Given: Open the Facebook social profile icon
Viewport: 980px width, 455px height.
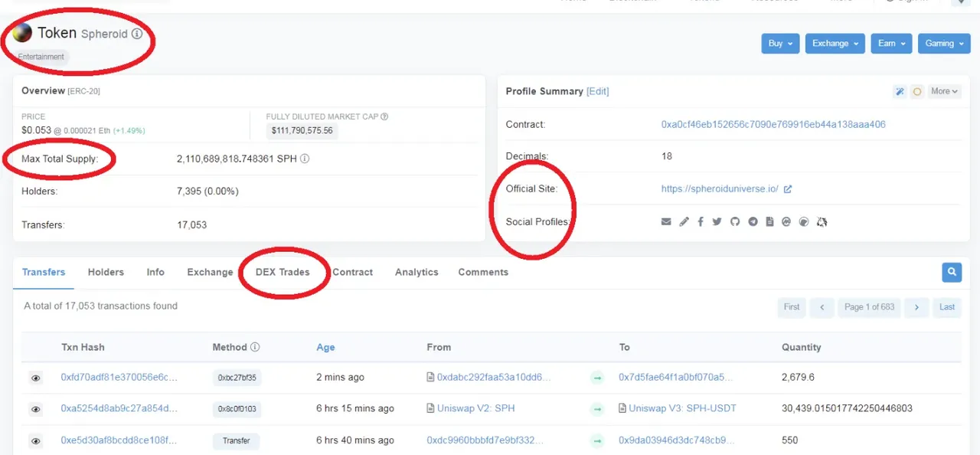Looking at the screenshot, I should (x=701, y=222).
